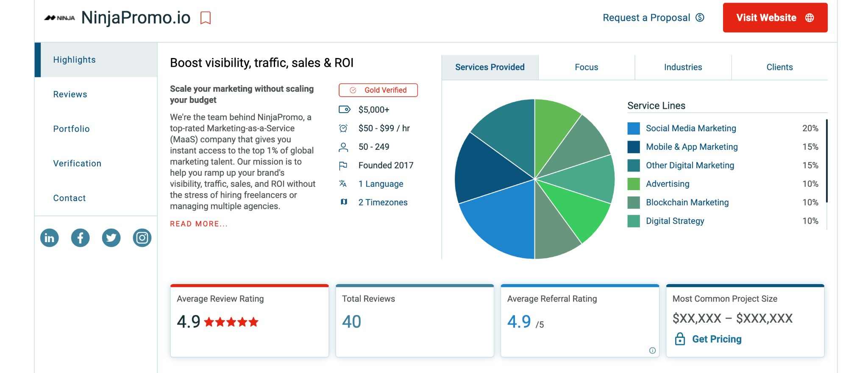Open the 1 Language link
Image resolution: width=868 pixels, height=373 pixels.
(381, 184)
